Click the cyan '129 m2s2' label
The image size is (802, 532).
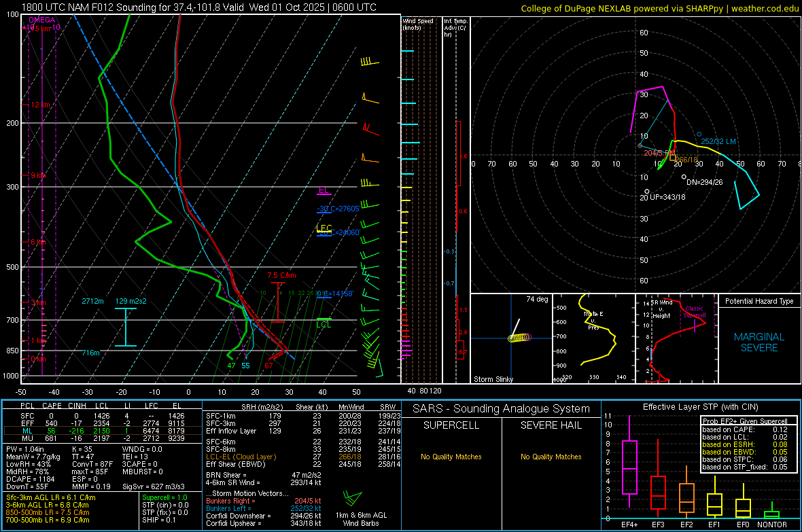[130, 301]
